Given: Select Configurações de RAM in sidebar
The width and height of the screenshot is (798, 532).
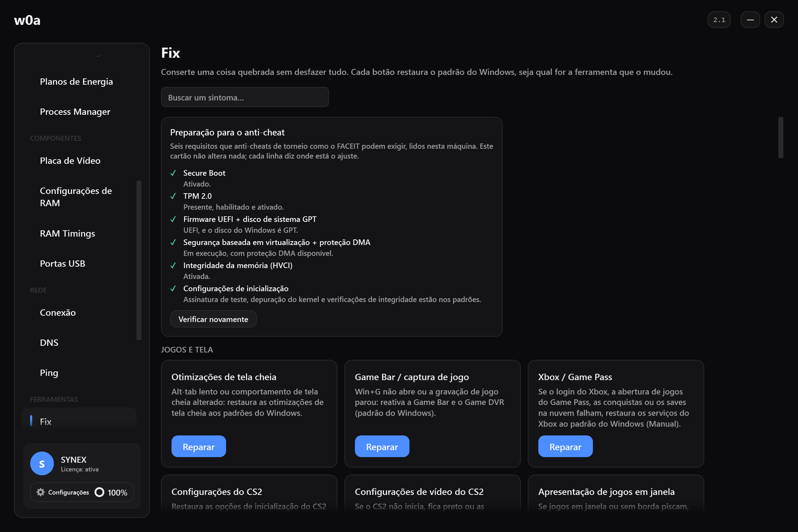Looking at the screenshot, I should pyautogui.click(x=76, y=197).
